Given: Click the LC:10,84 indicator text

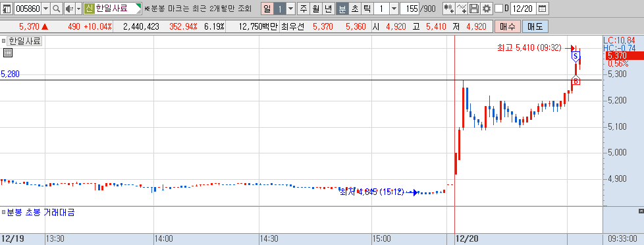Looking at the screenshot, I should (619, 40).
